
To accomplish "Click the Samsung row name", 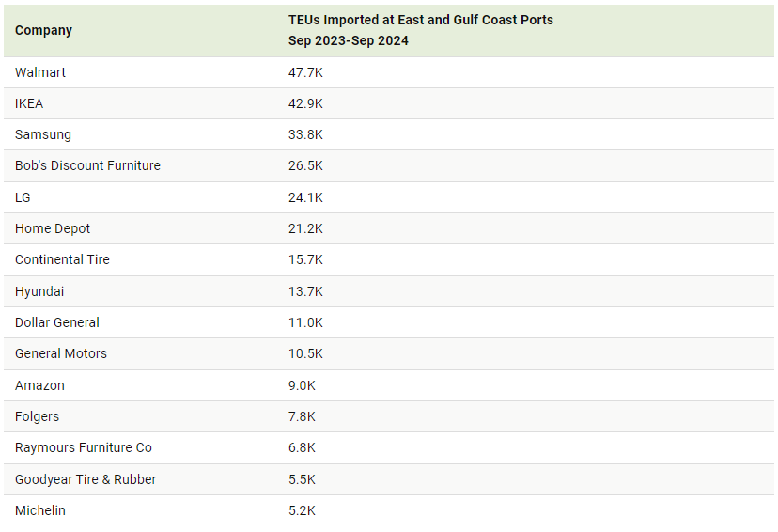I will click(x=43, y=134).
